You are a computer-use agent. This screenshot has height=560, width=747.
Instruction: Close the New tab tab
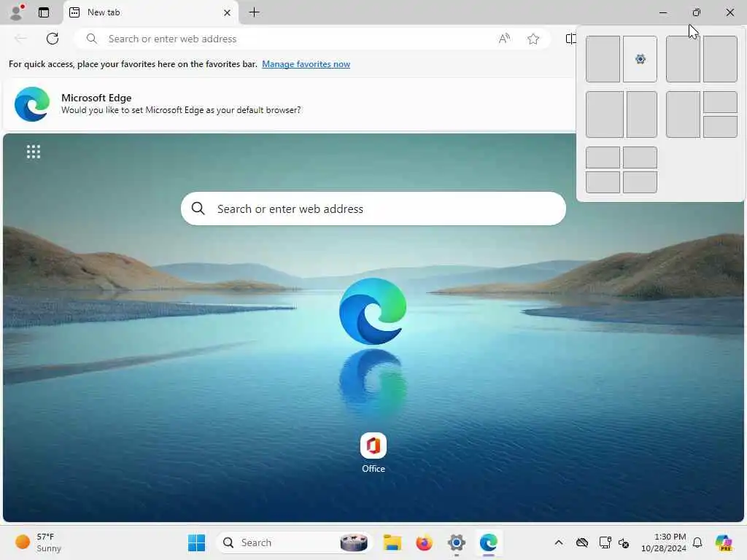click(228, 13)
